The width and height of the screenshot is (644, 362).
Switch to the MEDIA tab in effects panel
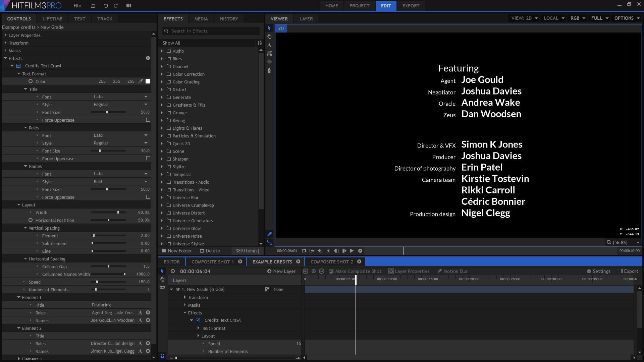click(x=201, y=18)
